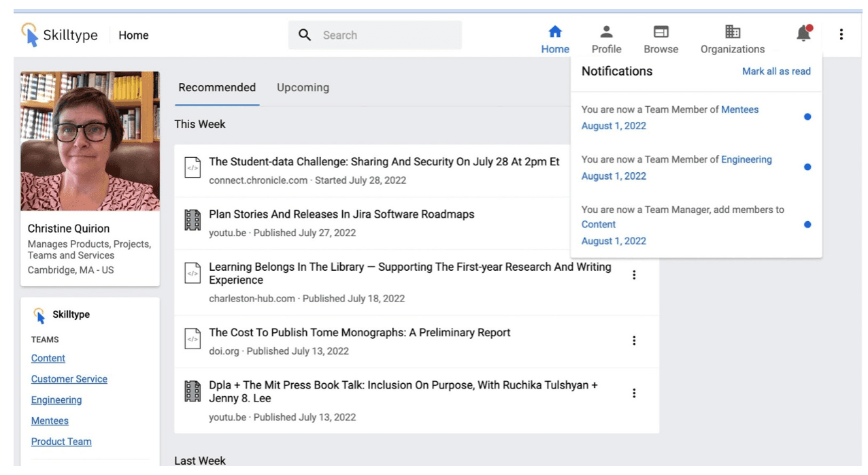Screen dimensions: 868x475
Task: Click the search magnifier icon
Action: tap(305, 35)
